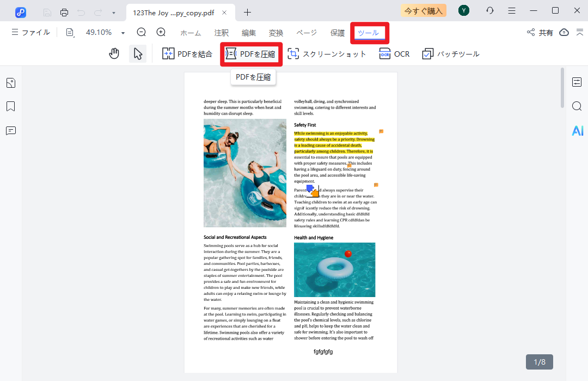This screenshot has height=381, width=588.
Task: Click the zoom out minus button
Action: [x=142, y=32]
